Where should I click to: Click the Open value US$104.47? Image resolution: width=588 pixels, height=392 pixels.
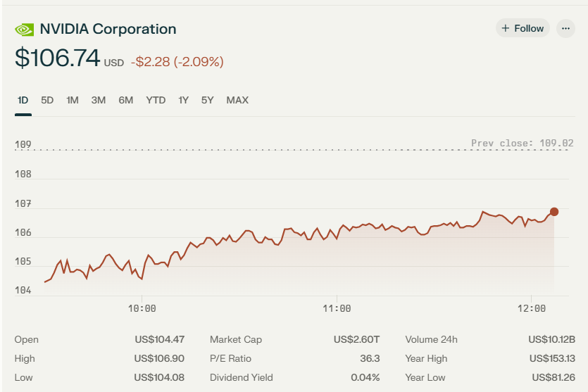(x=159, y=339)
